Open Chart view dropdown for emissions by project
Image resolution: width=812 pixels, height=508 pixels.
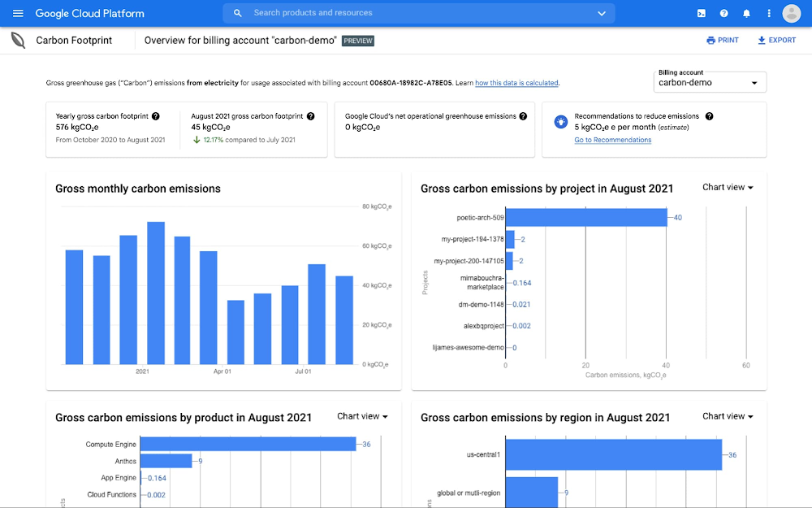click(728, 188)
